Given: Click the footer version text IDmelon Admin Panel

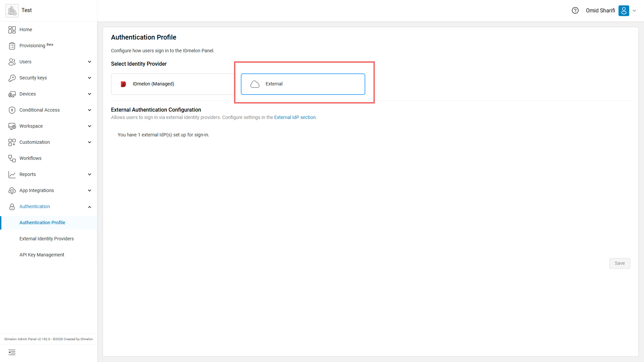Looking at the screenshot, I should coord(49,339).
